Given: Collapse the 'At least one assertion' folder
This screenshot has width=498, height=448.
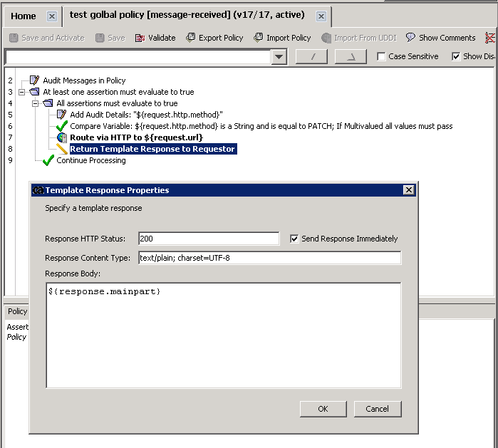Looking at the screenshot, I should pos(21,92).
